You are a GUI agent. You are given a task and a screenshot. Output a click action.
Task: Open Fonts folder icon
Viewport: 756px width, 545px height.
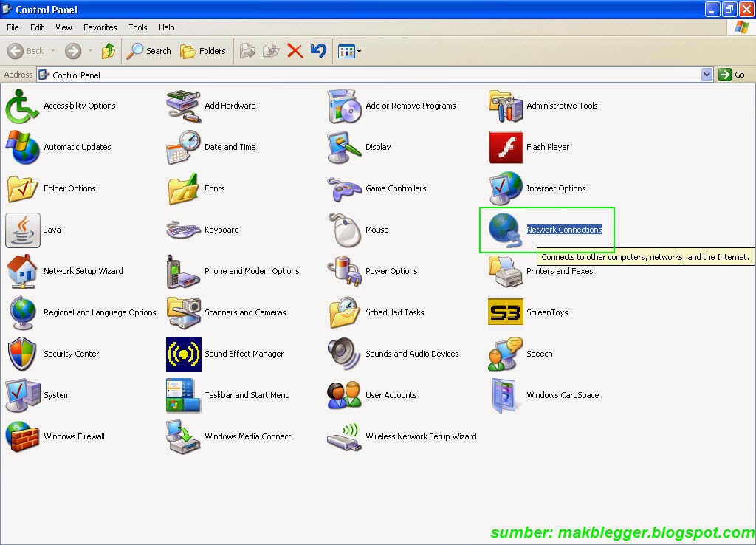183,188
